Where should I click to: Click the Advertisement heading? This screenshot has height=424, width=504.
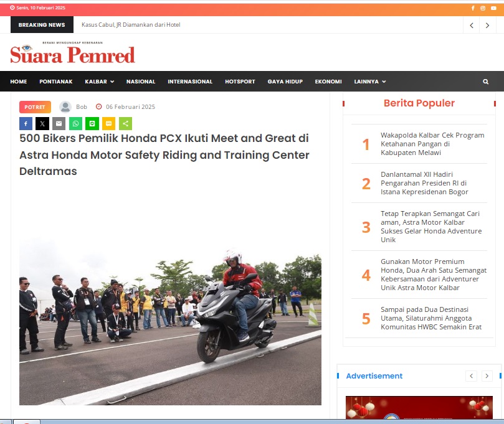click(374, 376)
